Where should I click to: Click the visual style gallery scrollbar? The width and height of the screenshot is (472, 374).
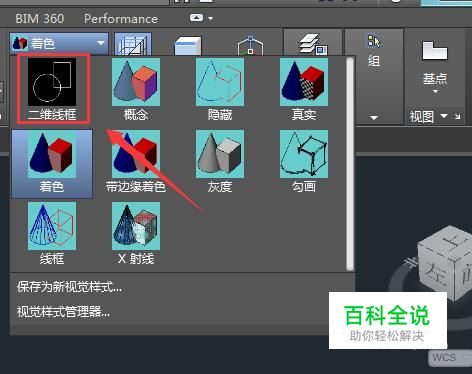[350, 163]
